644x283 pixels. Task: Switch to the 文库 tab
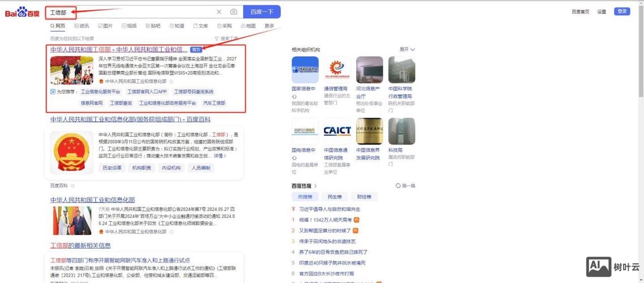click(200, 26)
